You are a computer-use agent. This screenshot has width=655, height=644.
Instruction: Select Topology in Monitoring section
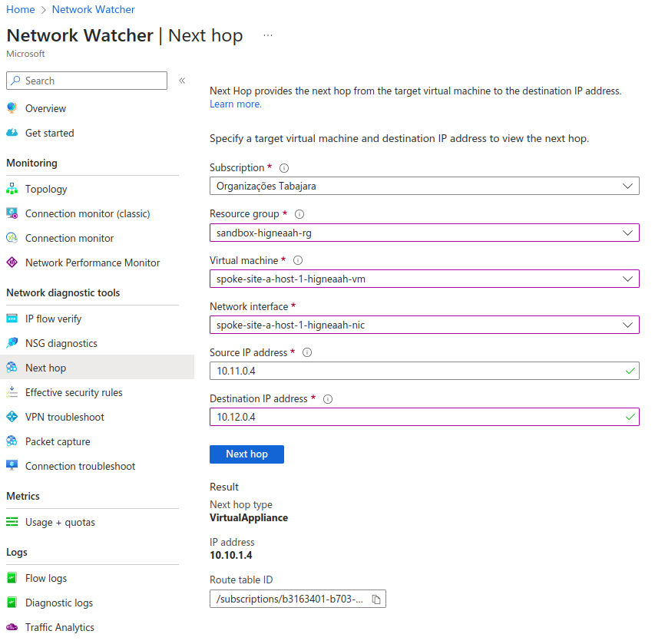[46, 189]
